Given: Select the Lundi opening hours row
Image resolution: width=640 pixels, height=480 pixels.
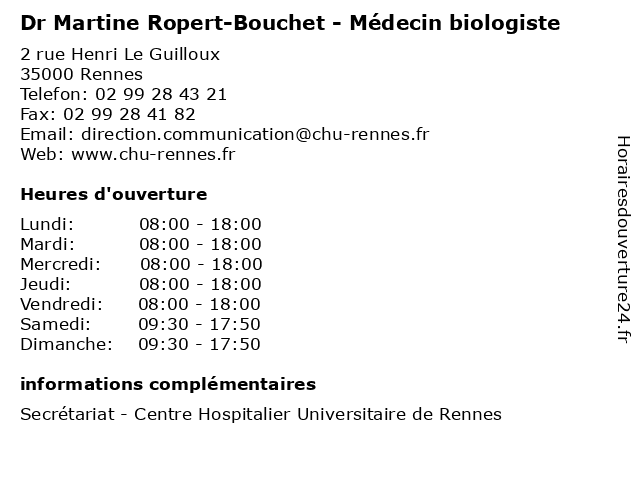Looking at the screenshot, I should tap(140, 224).
